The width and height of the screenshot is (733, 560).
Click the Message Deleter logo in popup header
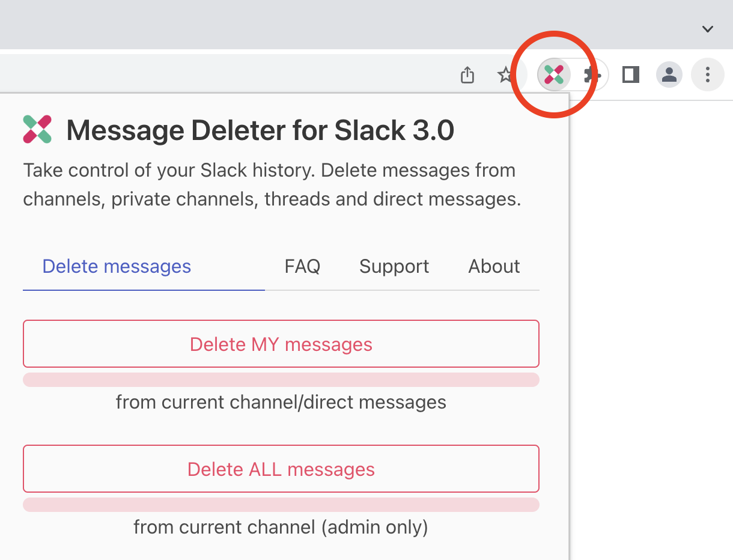coord(37,130)
